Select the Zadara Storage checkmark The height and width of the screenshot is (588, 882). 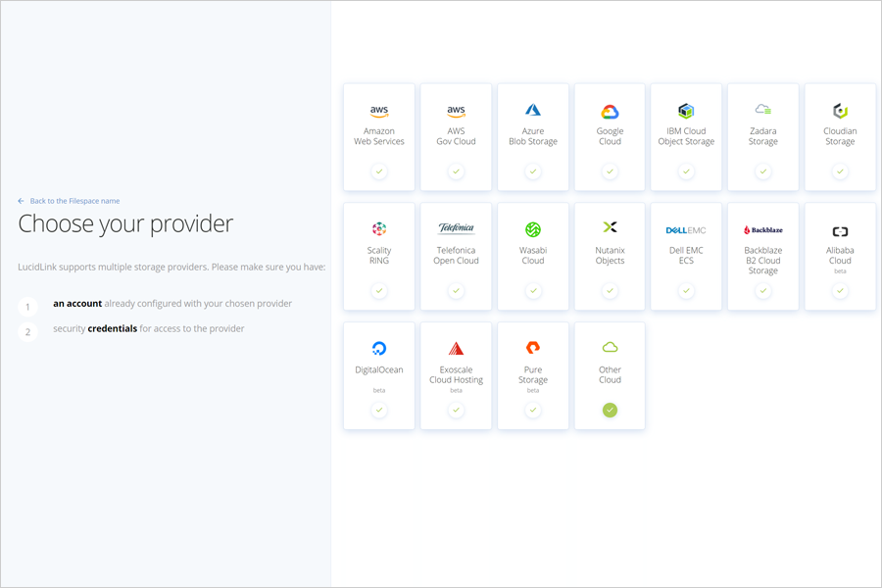(763, 171)
